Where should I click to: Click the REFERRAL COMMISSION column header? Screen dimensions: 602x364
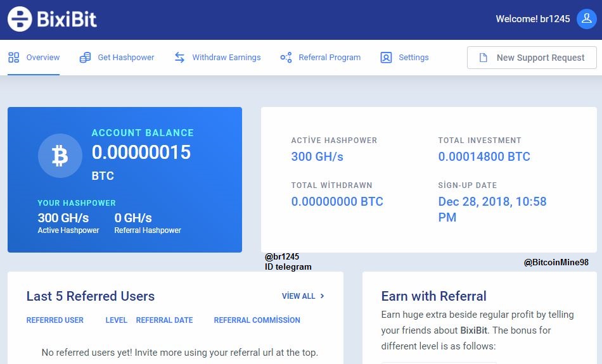pyautogui.click(x=257, y=320)
